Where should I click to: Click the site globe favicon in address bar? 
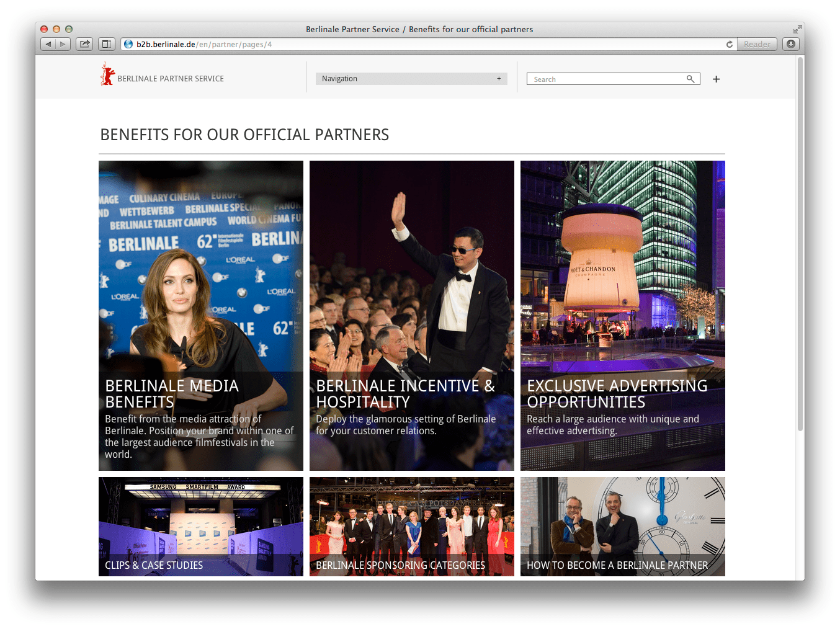coord(128,44)
